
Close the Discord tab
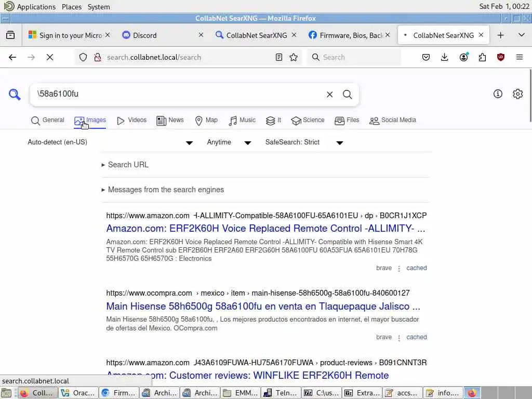[201, 35]
